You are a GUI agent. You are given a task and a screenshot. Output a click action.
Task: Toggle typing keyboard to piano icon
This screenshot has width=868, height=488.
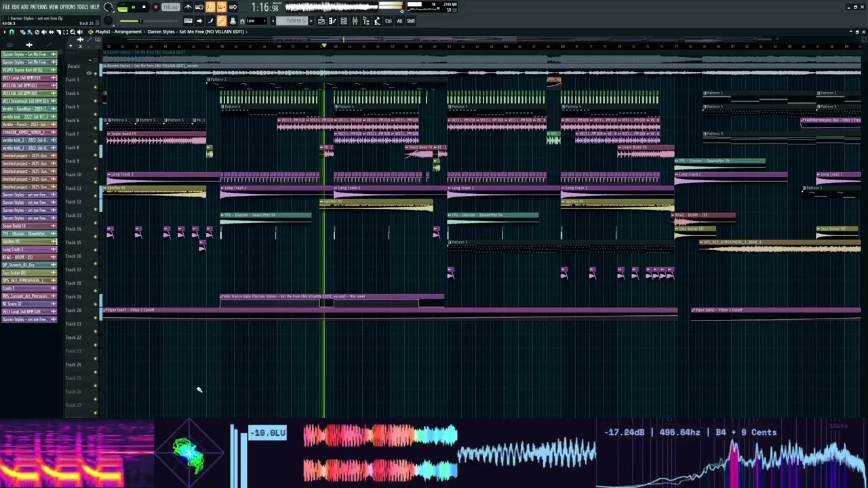(x=189, y=21)
